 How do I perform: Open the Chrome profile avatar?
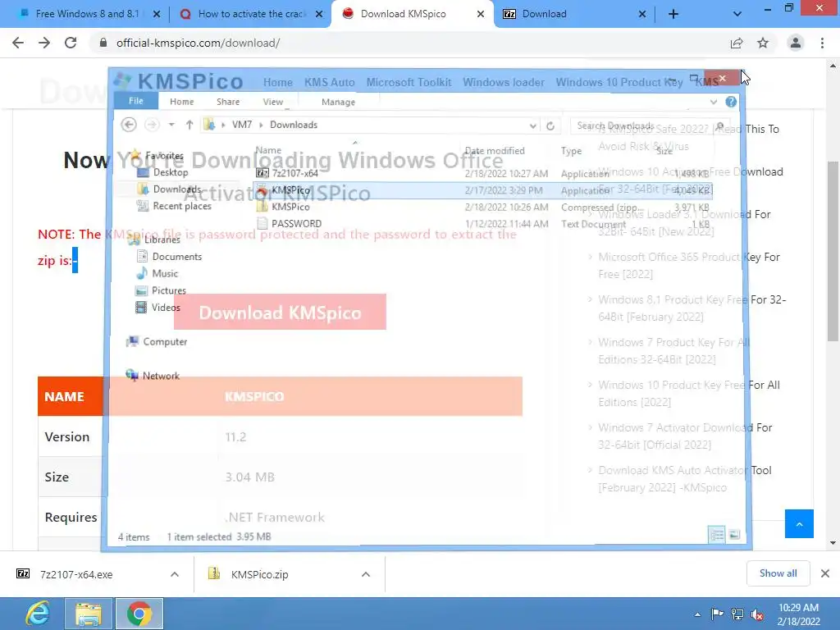(796, 43)
